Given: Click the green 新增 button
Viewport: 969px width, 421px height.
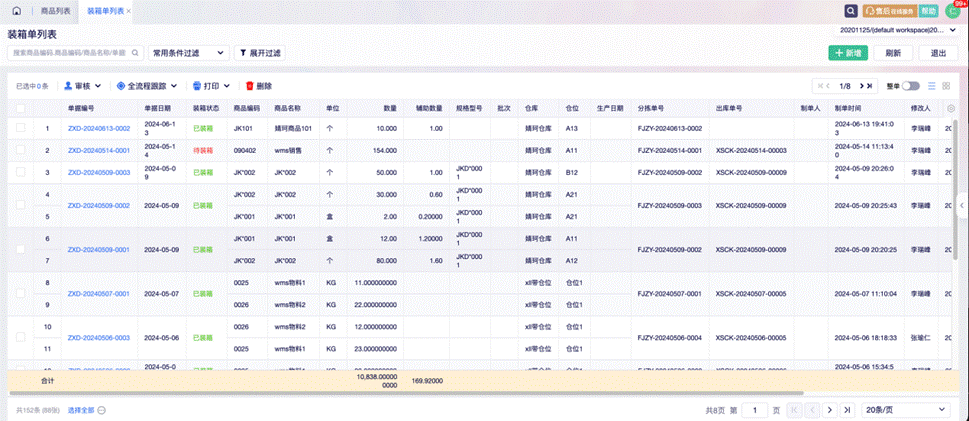Looking at the screenshot, I should tap(848, 53).
